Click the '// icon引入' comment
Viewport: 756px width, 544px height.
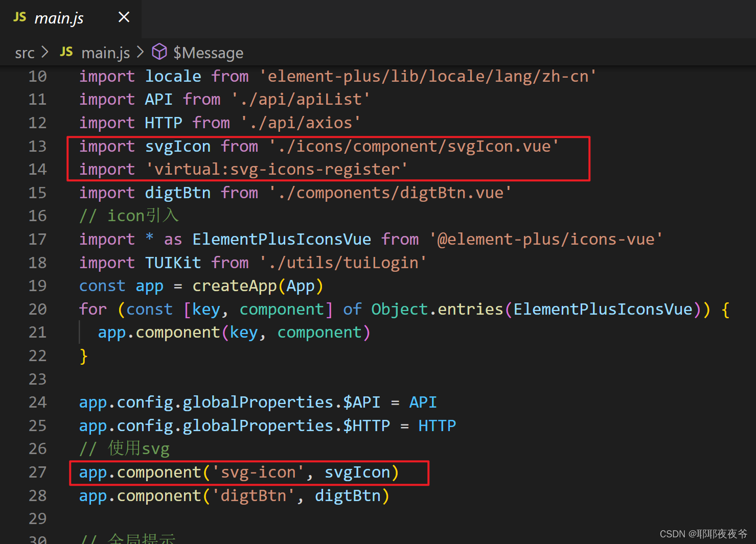point(129,216)
